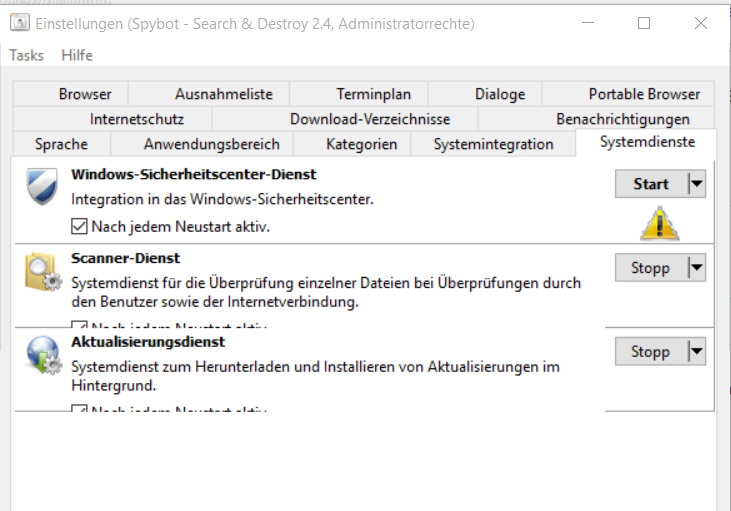Viewport: 731px width, 511px height.
Task: Stop the Aktualisierungsdienst
Action: pyautogui.click(x=651, y=352)
